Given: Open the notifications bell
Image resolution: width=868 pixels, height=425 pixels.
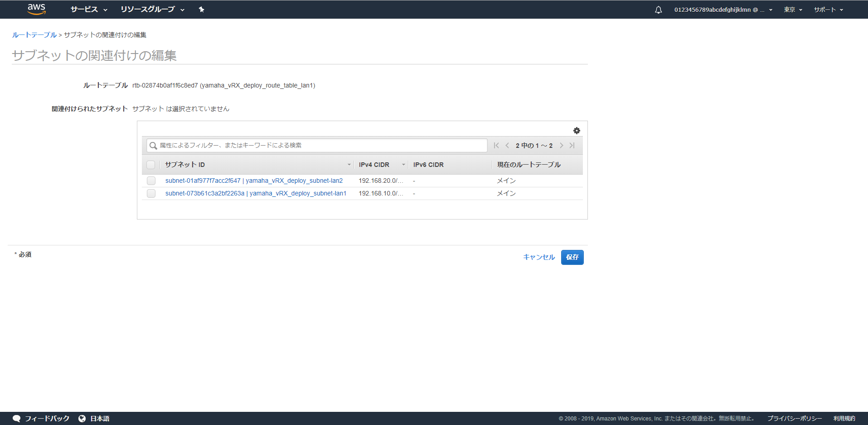Looking at the screenshot, I should click(658, 9).
